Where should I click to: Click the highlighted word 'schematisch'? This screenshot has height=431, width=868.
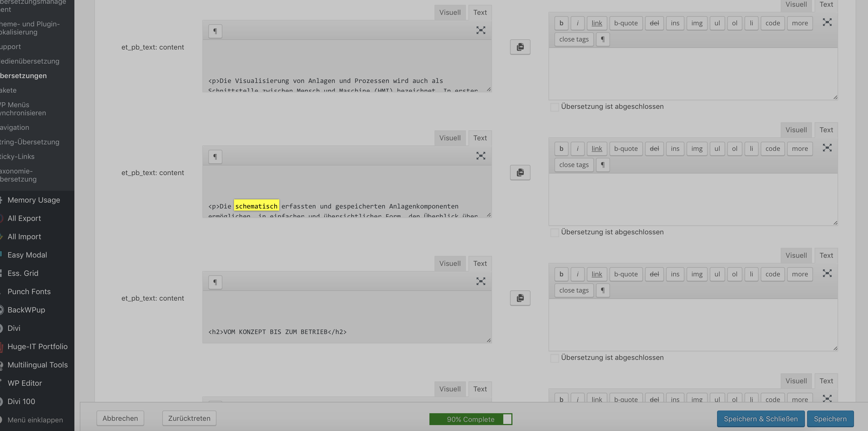pos(256,206)
